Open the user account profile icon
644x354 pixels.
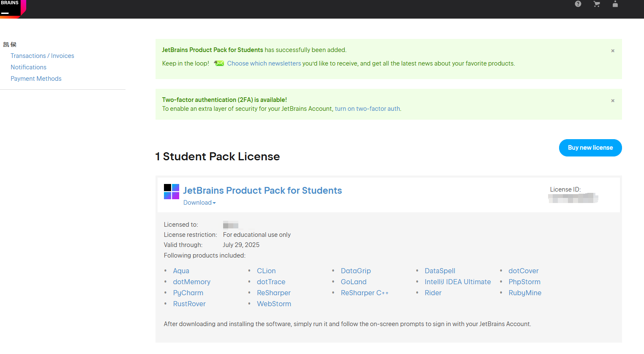(615, 4)
